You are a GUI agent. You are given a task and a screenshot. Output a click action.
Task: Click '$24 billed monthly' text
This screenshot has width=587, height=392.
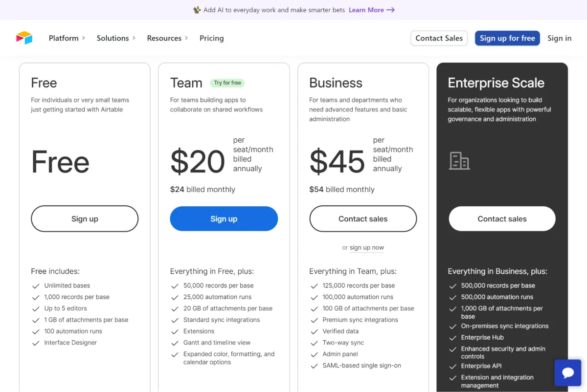click(x=203, y=190)
